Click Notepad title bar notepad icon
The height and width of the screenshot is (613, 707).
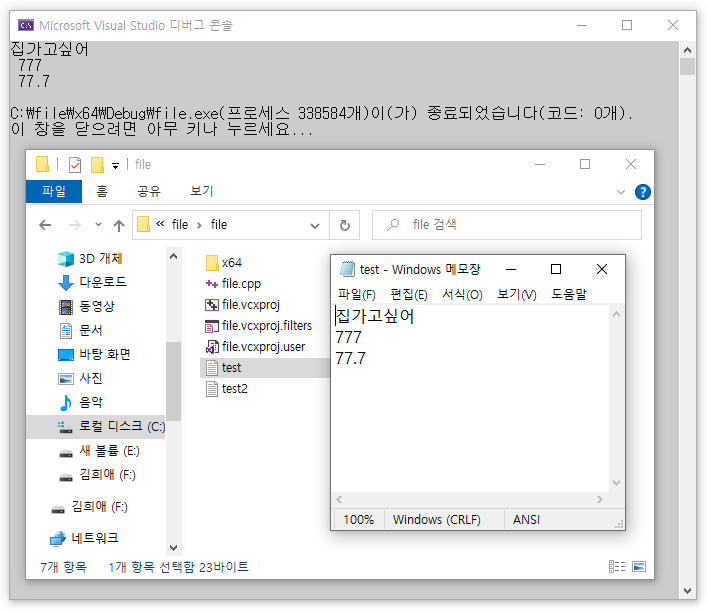click(347, 269)
